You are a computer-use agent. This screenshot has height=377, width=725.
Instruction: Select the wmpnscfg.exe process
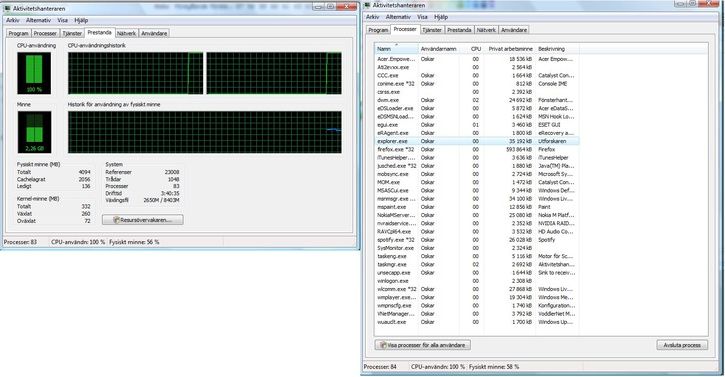(x=477, y=305)
